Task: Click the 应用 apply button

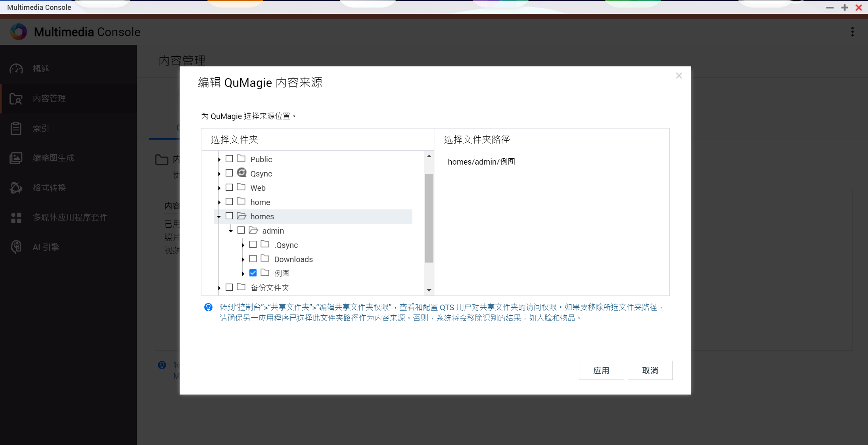Action: (x=601, y=370)
